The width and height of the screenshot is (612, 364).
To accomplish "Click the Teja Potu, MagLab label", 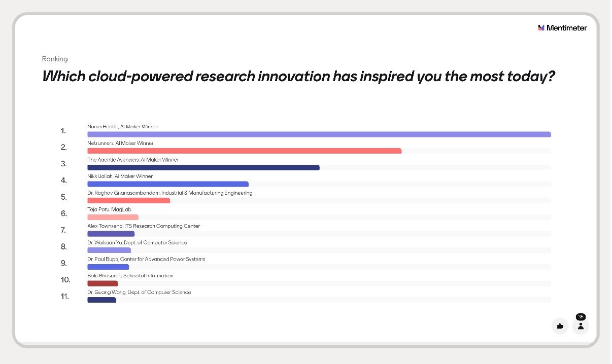I will click(109, 209).
